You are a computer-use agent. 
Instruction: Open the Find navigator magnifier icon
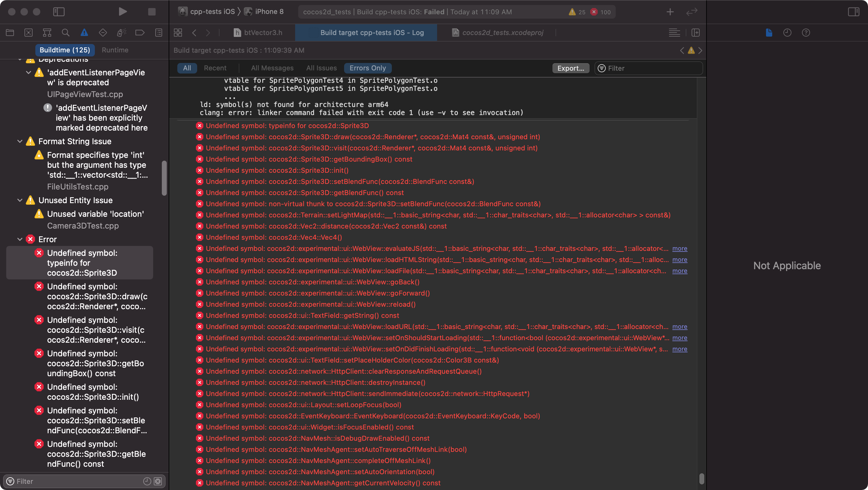coord(66,33)
